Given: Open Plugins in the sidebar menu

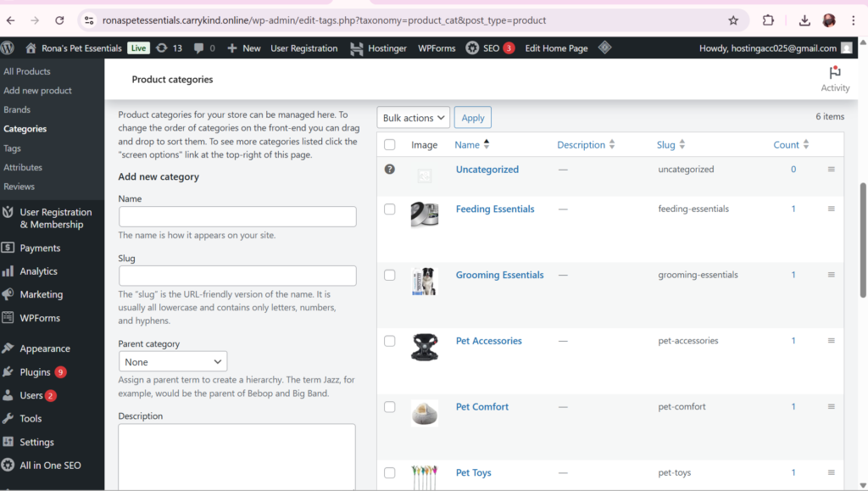Looking at the screenshot, I should pos(36,371).
